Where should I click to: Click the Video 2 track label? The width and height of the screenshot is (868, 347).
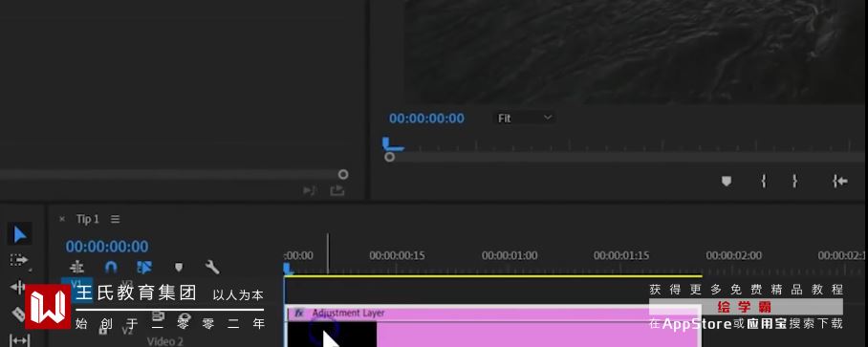tap(165, 341)
